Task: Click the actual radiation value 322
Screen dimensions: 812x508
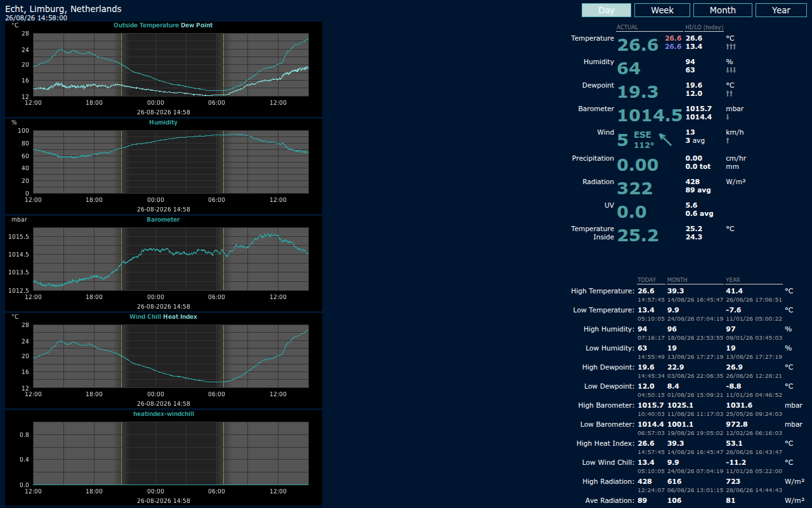Action: click(635, 189)
